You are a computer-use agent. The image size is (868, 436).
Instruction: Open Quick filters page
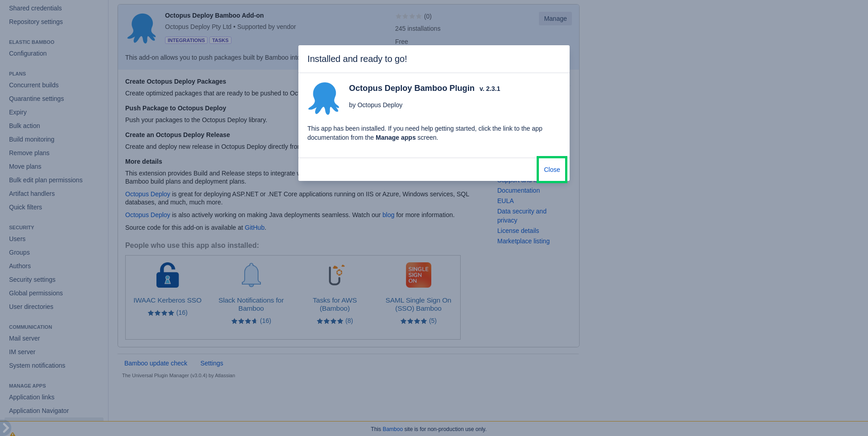click(25, 207)
